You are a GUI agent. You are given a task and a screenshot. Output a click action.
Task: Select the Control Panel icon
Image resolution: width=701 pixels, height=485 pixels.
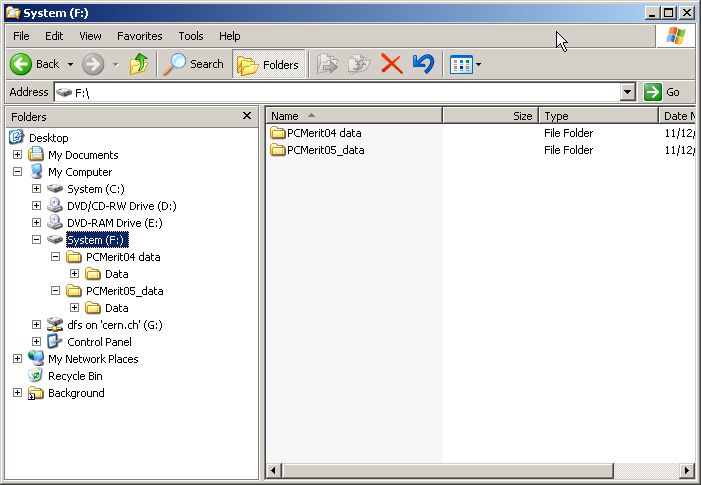tap(55, 342)
